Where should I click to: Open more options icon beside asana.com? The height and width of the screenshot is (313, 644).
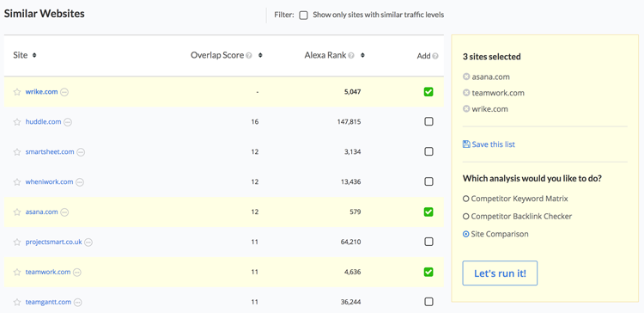click(x=64, y=212)
